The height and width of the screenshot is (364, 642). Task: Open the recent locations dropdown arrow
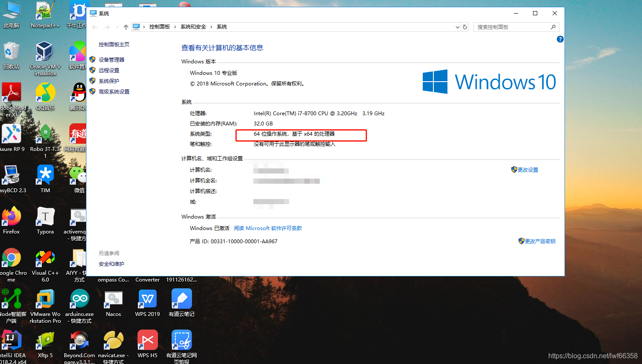click(x=117, y=27)
